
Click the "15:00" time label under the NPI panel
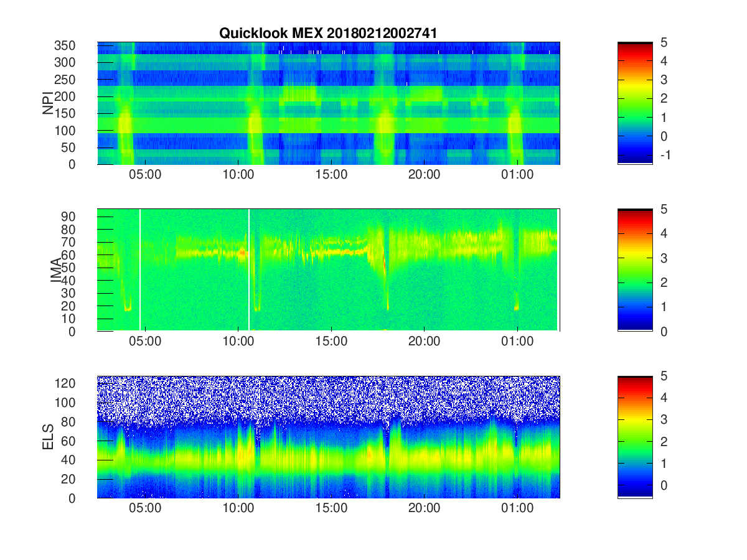click(x=331, y=175)
